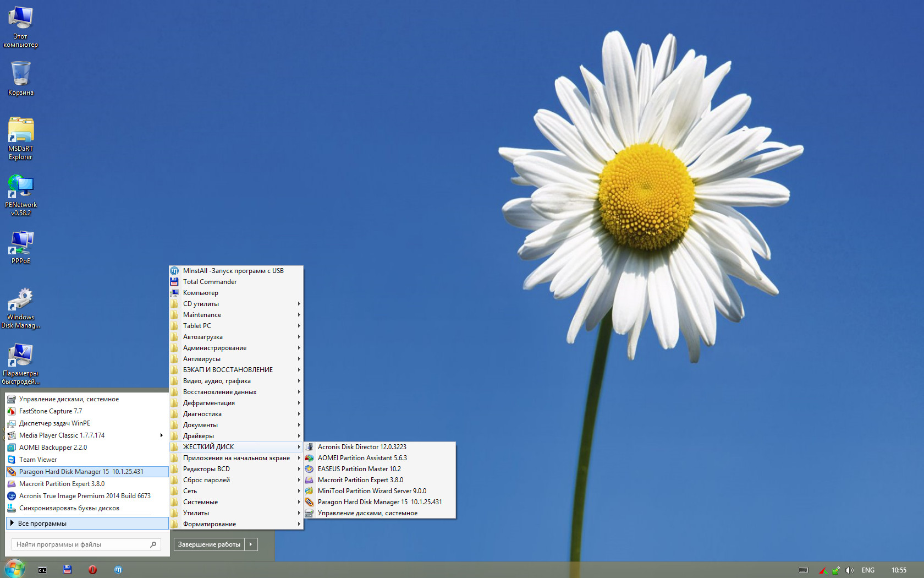Image resolution: width=924 pixels, height=578 pixels.
Task: Click the program search input field
Action: [81, 544]
